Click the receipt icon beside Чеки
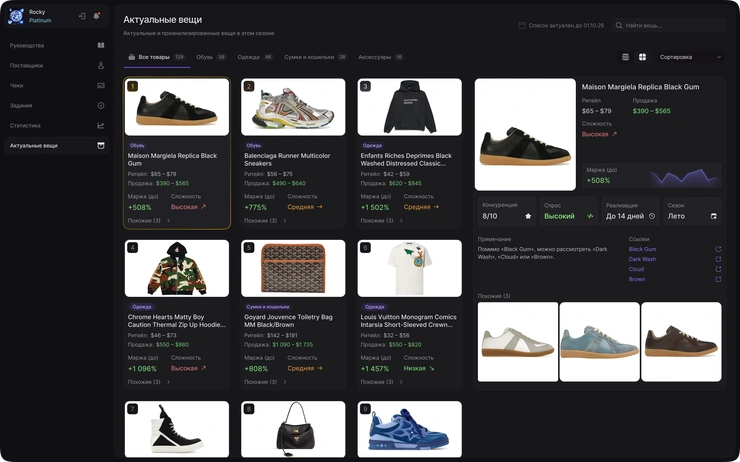 click(101, 85)
